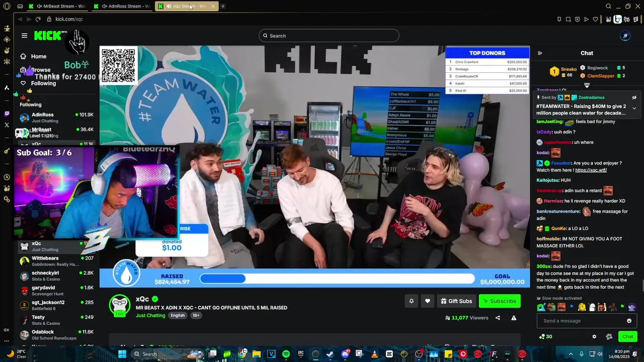The height and width of the screenshot is (362, 644).
Task: Click the 18+ tag
Action: (196, 315)
